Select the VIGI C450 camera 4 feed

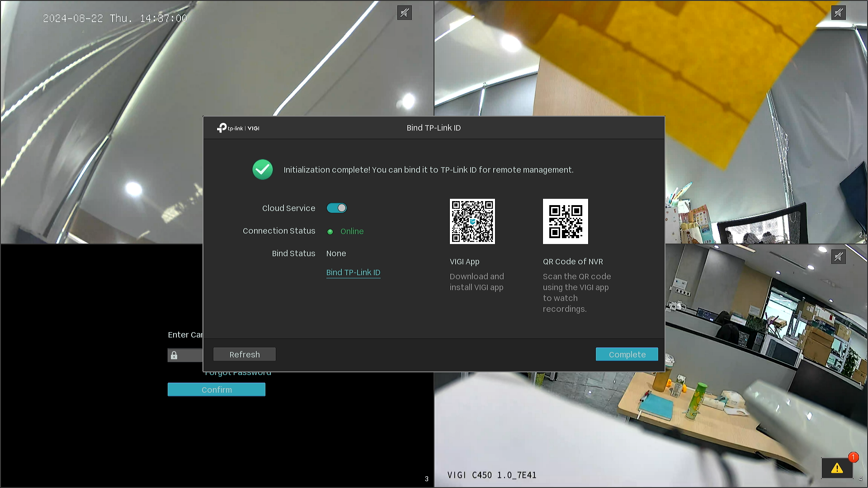[x=651, y=429]
